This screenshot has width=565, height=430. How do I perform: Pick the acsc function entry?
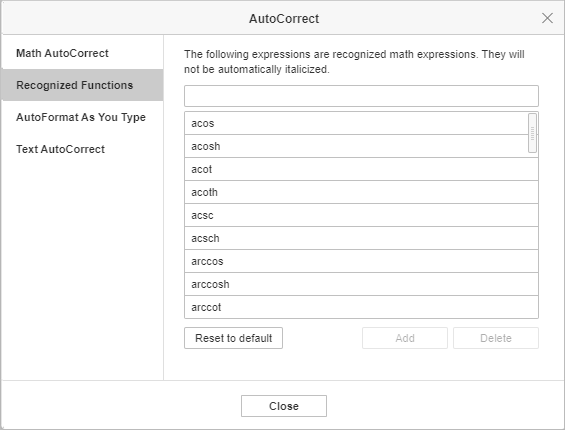[x=361, y=216]
